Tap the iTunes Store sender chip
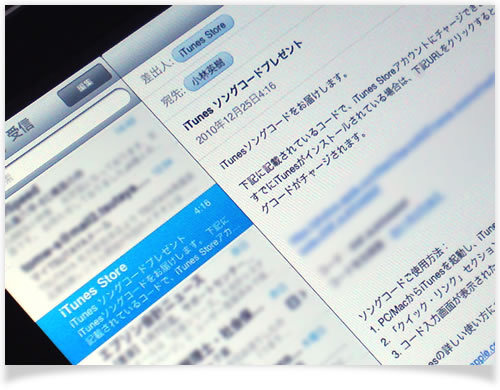The image size is (500, 390). tap(203, 38)
